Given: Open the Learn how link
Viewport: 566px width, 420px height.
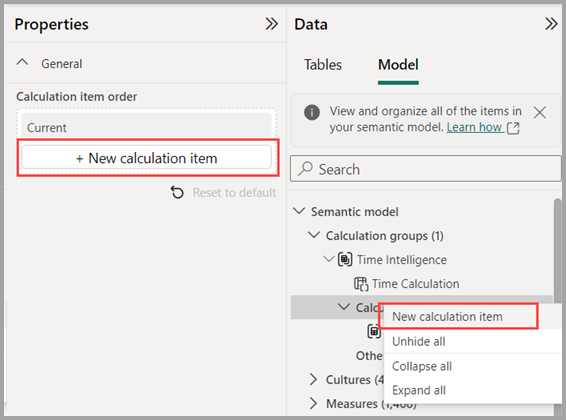Looking at the screenshot, I should (474, 127).
